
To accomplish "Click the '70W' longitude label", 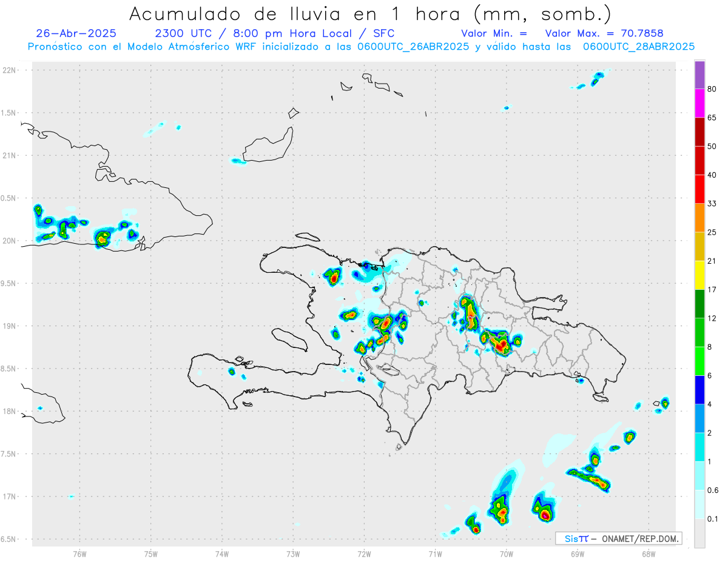I will pos(507,554).
